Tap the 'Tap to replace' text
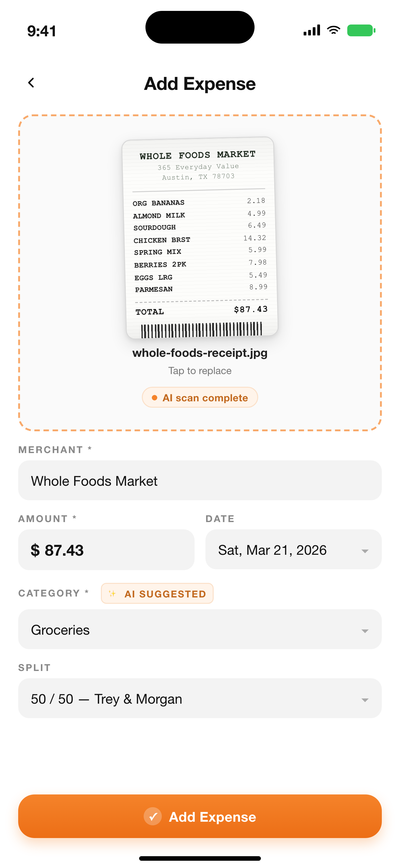 point(200,371)
